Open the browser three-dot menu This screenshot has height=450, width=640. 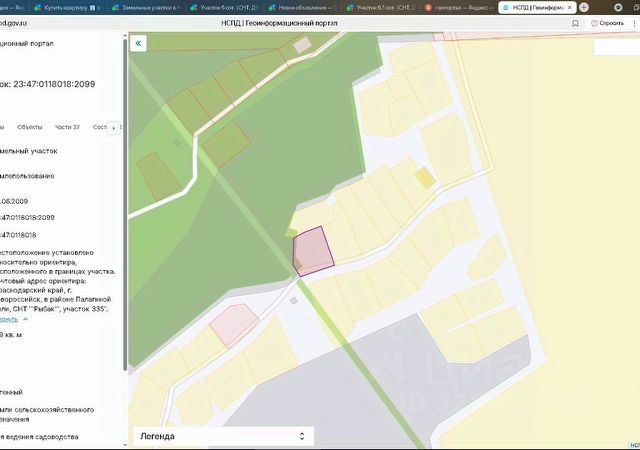click(635, 23)
